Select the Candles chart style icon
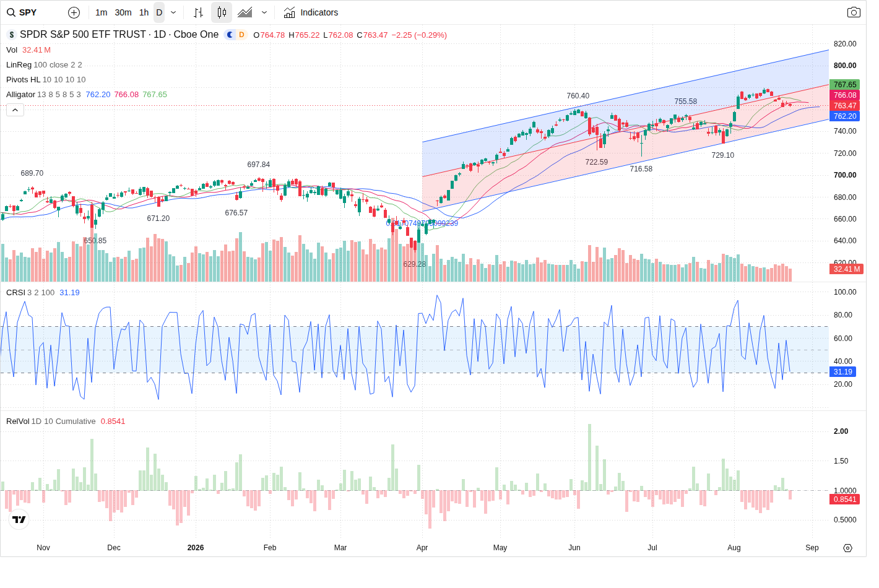 coord(222,12)
